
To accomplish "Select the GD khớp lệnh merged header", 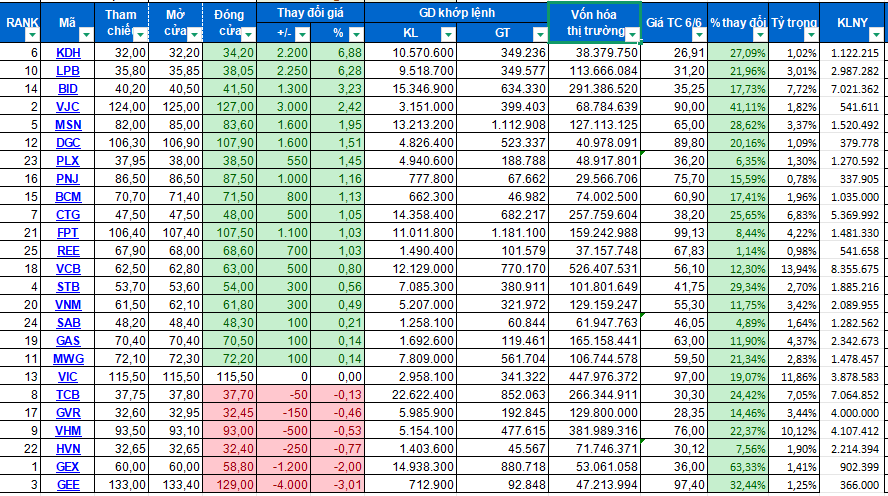I will tap(456, 12).
